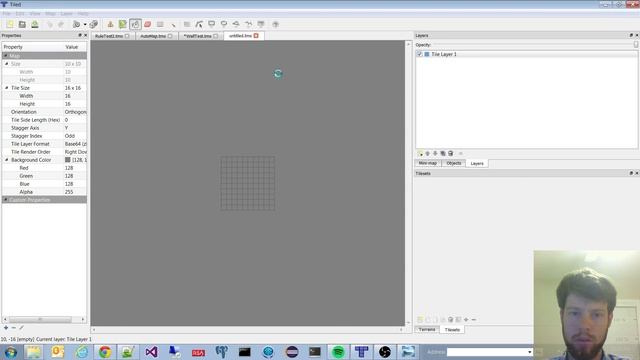Click the Remove Layer trash icon

[451, 153]
